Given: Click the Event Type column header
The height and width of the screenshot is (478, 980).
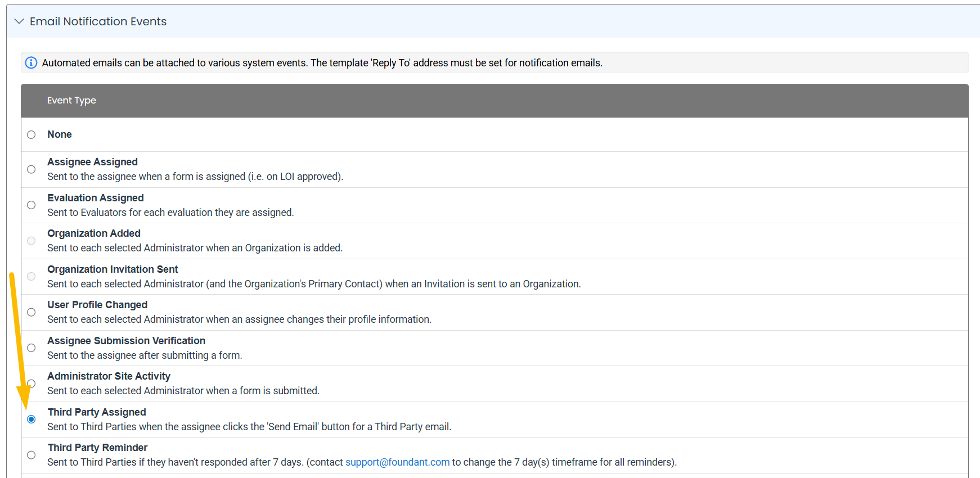Looking at the screenshot, I should coord(71,100).
